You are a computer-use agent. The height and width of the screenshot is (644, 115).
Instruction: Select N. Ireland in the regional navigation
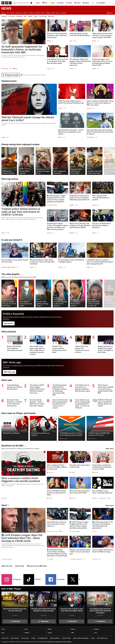[11, 16]
